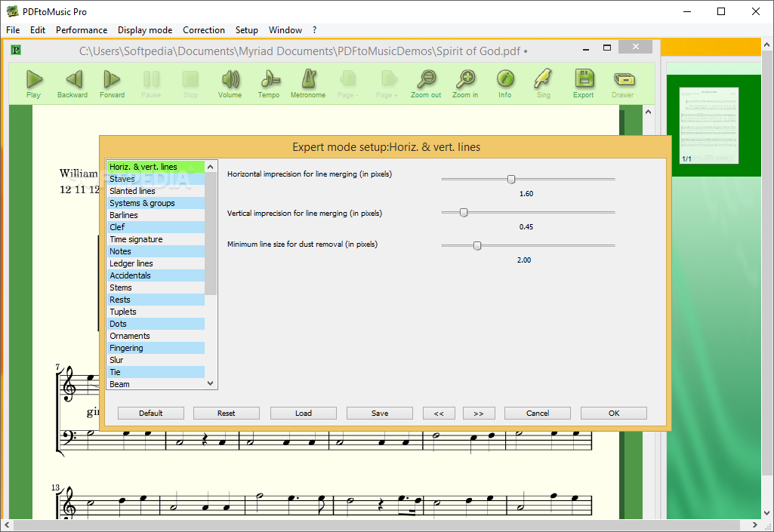Select Stems in the category list

(156, 288)
